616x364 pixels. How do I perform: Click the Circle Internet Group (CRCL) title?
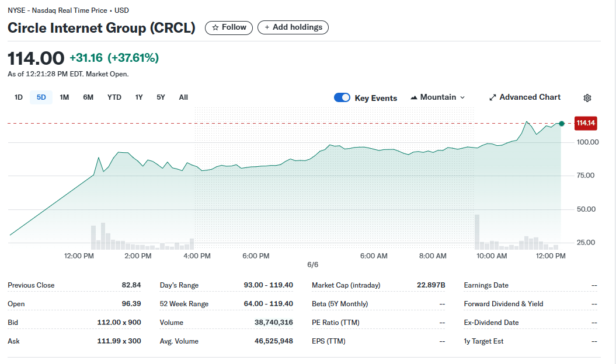(x=102, y=28)
